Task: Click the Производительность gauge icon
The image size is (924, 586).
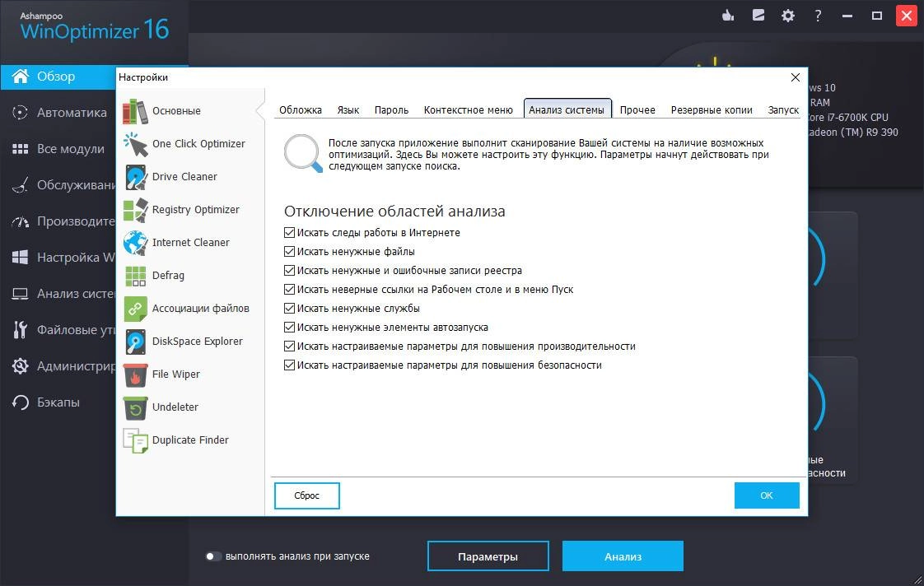Action: pyautogui.click(x=20, y=221)
